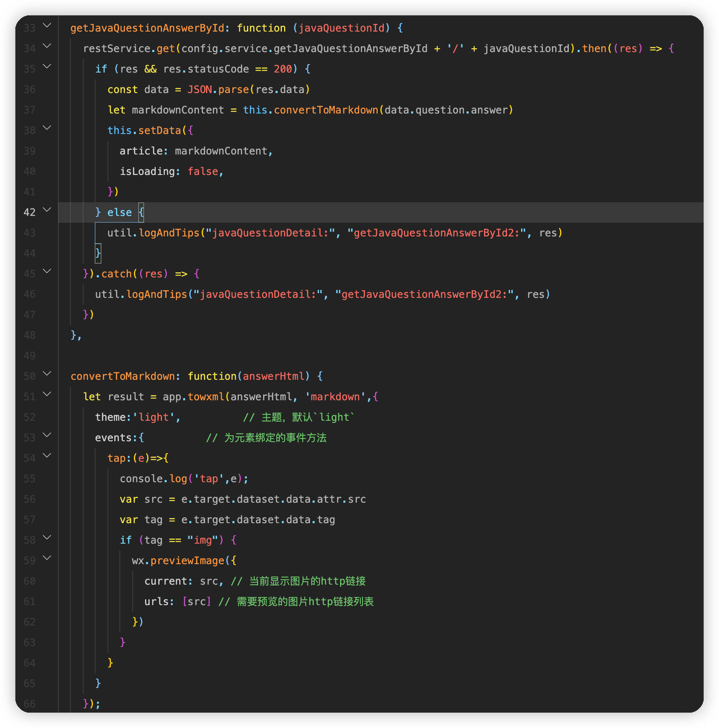Fold the wx.previewImage call on line 59
719x728 pixels.
pyautogui.click(x=47, y=558)
